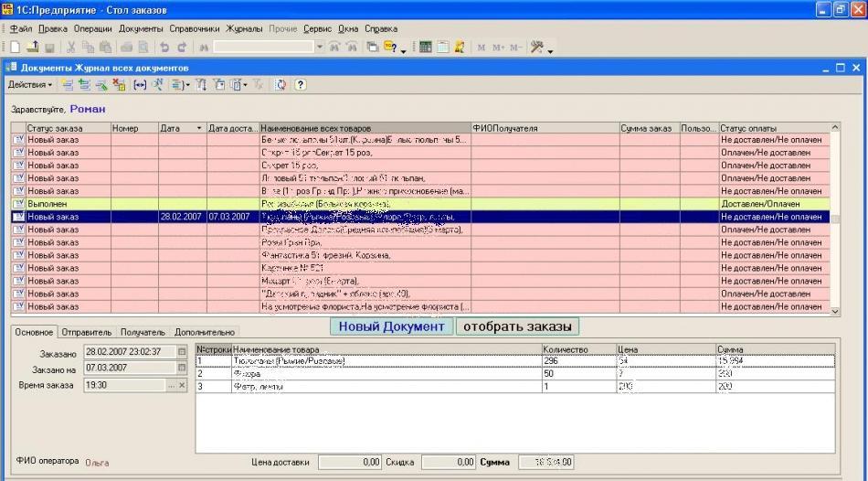
Task: Click the Copy toolbar icon
Action: click(88, 48)
